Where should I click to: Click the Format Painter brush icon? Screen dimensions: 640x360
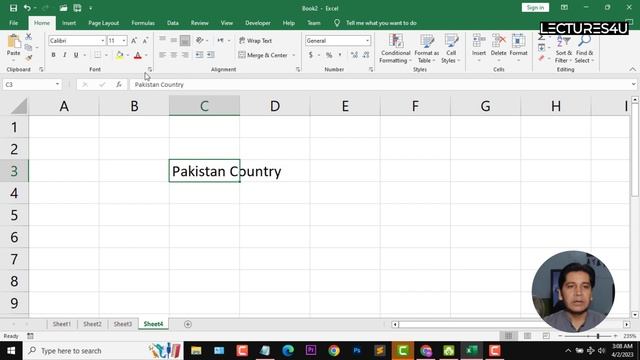coord(29,58)
